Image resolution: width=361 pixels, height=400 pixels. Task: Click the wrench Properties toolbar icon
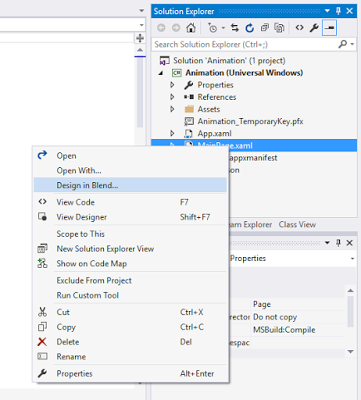point(314,28)
